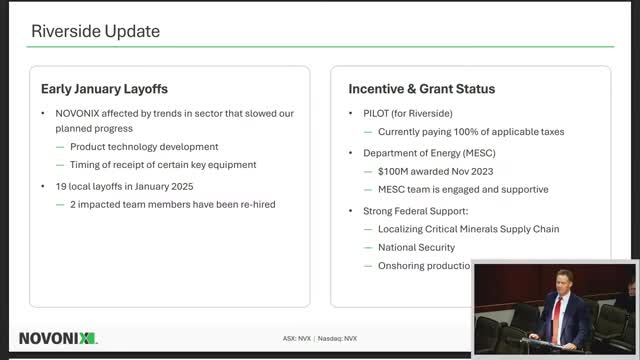Click the Department of Energy (MESC) bullet
The height and width of the screenshot is (360, 640).
tap(429, 153)
